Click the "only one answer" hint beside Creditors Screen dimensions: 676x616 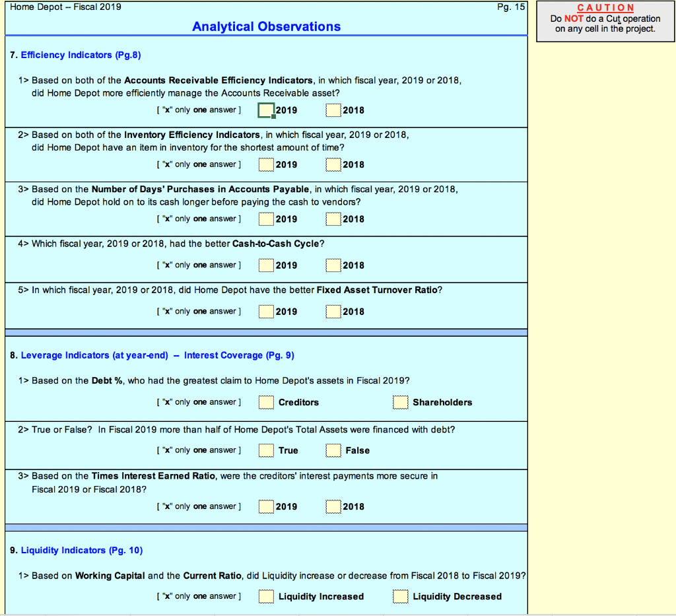[x=199, y=402]
